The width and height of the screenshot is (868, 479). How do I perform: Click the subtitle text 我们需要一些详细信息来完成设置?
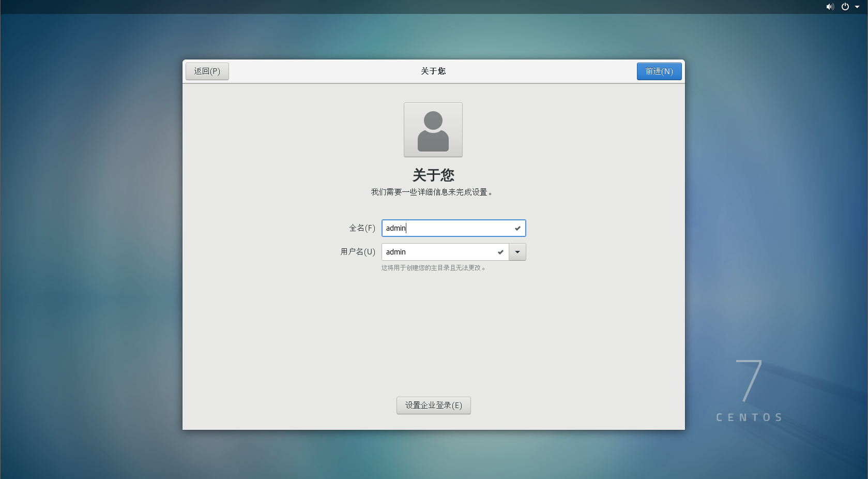coord(432,192)
